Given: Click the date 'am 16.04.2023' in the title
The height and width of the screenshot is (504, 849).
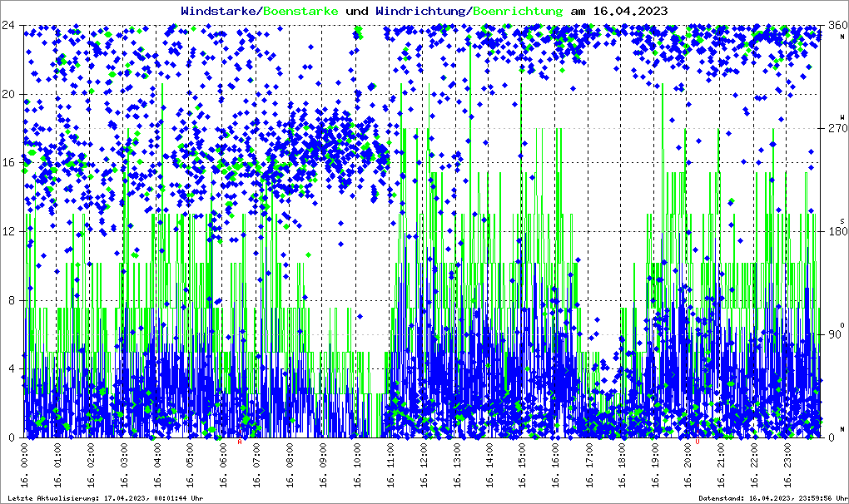Looking at the screenshot, I should tap(619, 11).
